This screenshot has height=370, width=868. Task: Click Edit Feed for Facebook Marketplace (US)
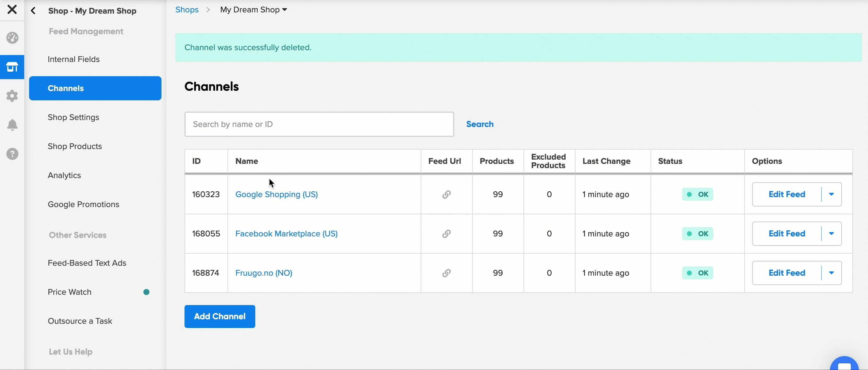[x=787, y=234]
